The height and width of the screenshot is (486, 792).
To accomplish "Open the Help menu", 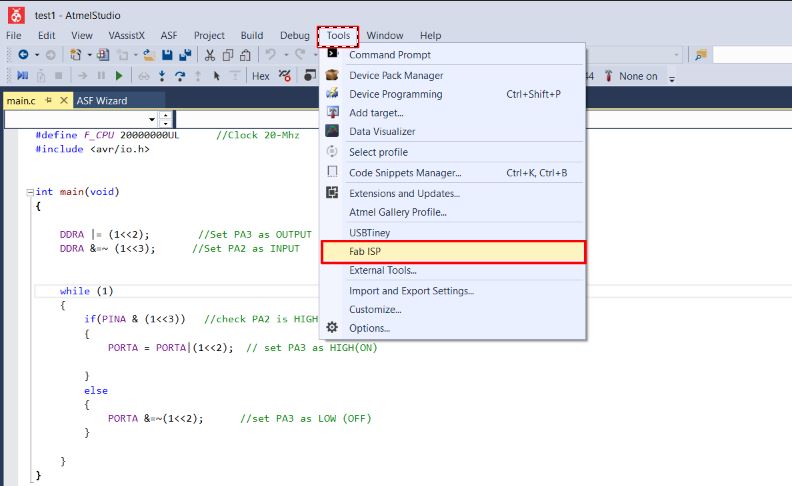I will pyautogui.click(x=430, y=35).
